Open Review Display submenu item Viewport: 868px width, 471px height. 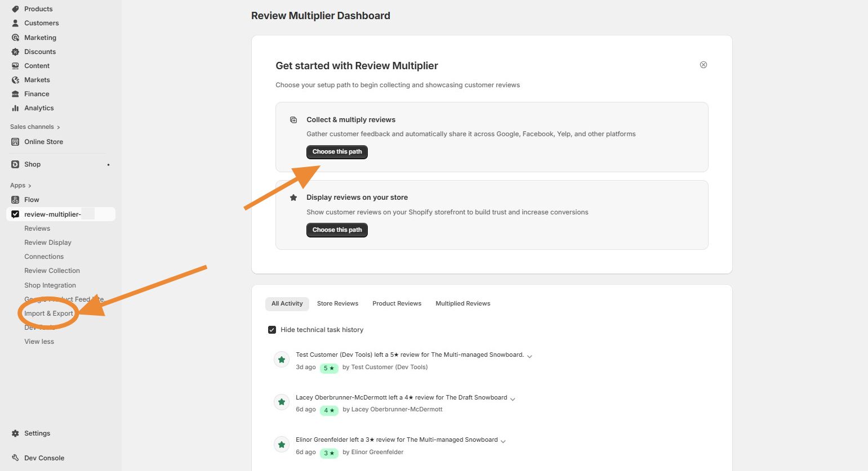click(x=48, y=243)
